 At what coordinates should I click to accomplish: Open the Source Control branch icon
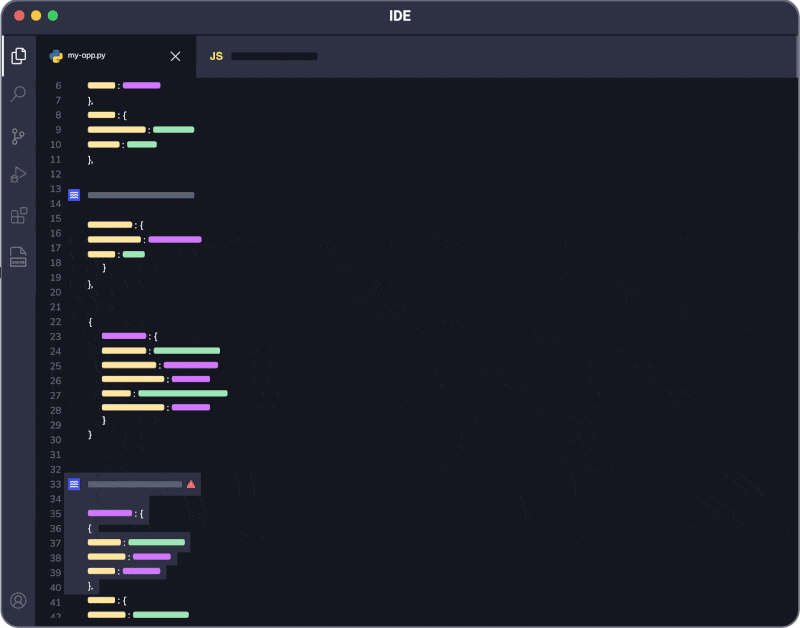(18, 136)
